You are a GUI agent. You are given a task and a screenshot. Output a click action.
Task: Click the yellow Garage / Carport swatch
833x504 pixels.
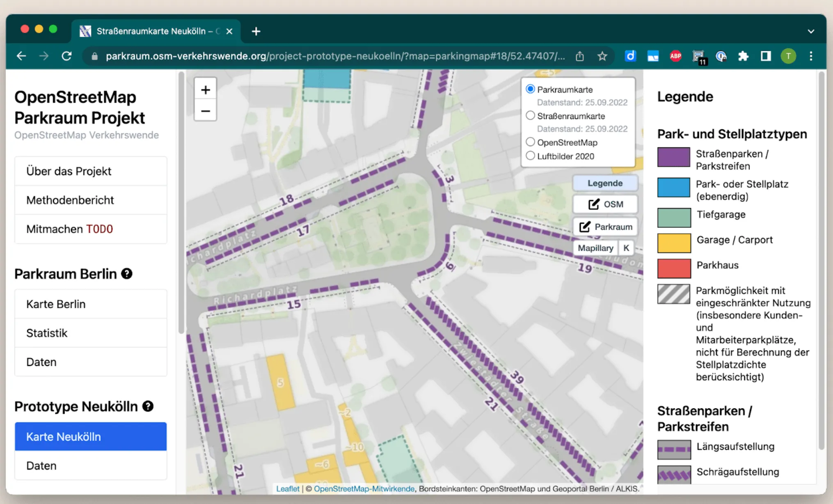click(x=674, y=243)
